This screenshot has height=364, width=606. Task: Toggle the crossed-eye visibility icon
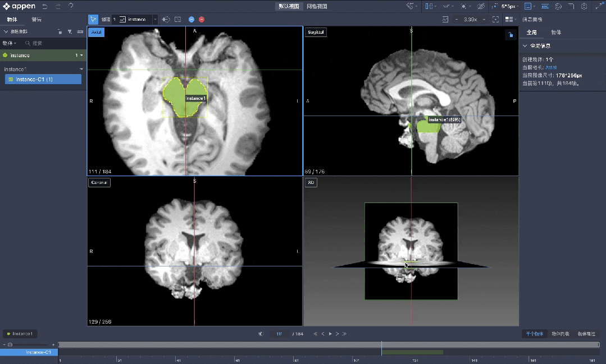click(481, 6)
